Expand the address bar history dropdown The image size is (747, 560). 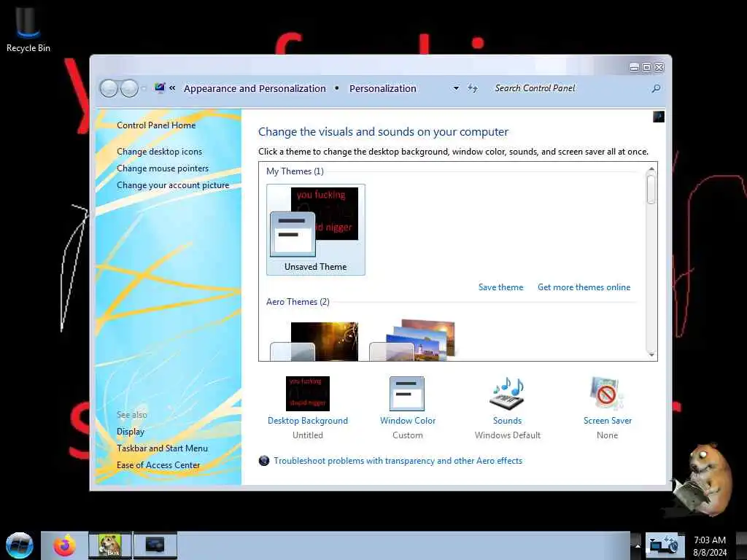click(457, 88)
